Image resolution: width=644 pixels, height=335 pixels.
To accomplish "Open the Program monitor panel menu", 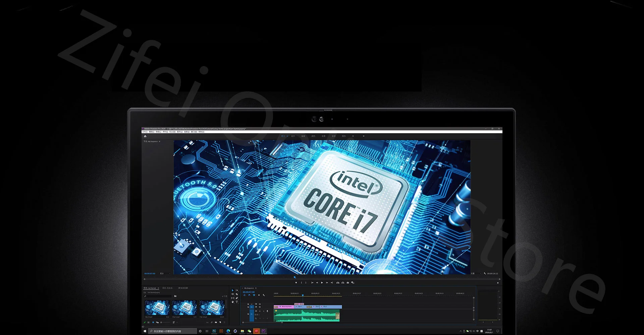I will pos(160,142).
